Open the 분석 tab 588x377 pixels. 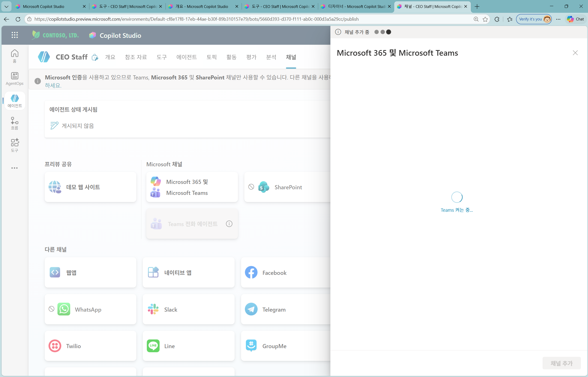pyautogui.click(x=271, y=57)
